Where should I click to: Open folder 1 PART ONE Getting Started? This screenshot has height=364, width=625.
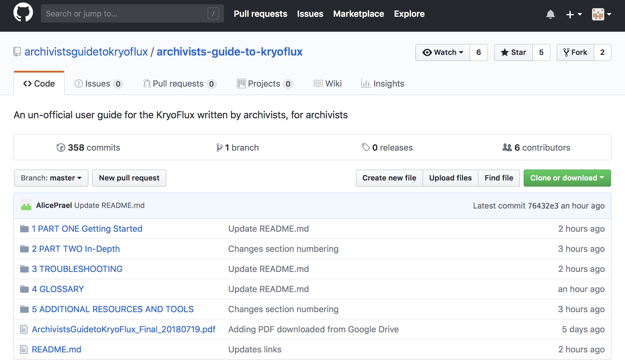click(87, 229)
